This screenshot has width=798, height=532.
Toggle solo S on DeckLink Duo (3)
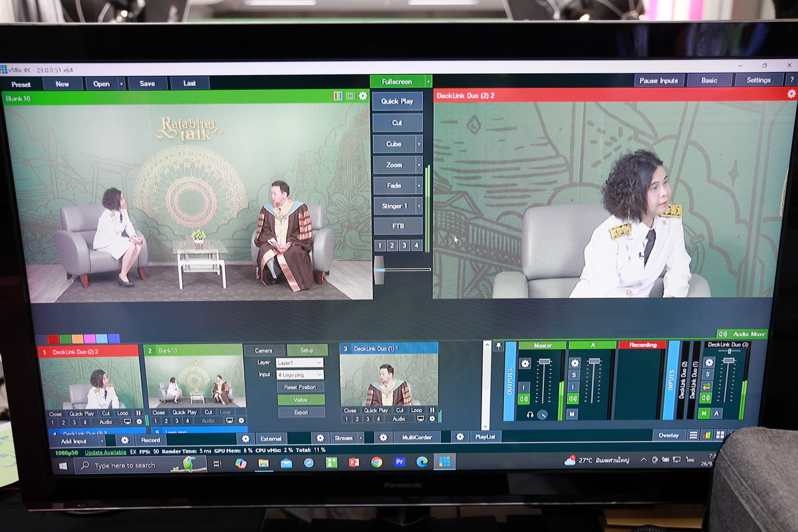coord(709,374)
